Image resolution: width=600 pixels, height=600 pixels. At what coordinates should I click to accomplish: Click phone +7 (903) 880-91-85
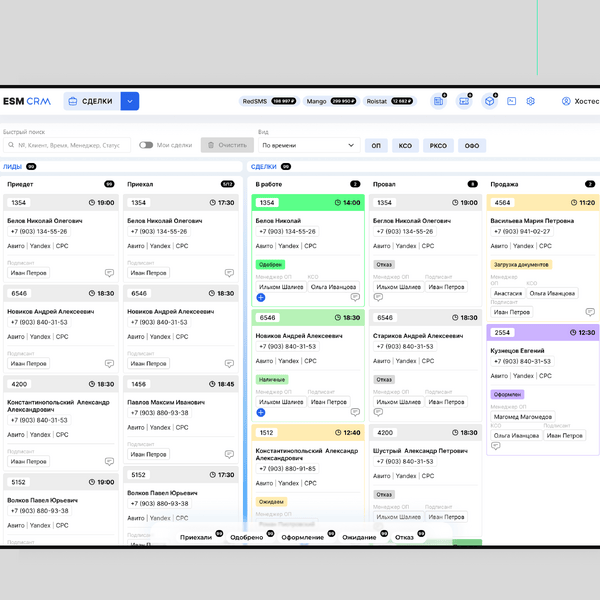tap(287, 468)
